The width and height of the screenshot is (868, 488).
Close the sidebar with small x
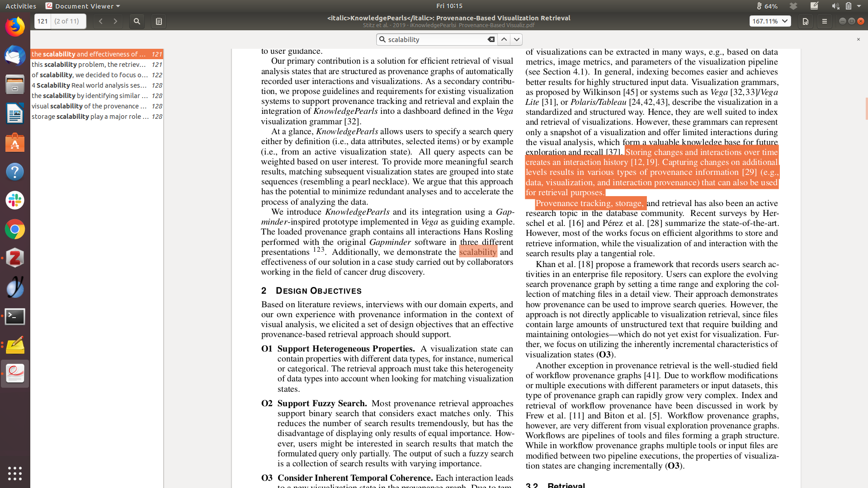(x=858, y=40)
